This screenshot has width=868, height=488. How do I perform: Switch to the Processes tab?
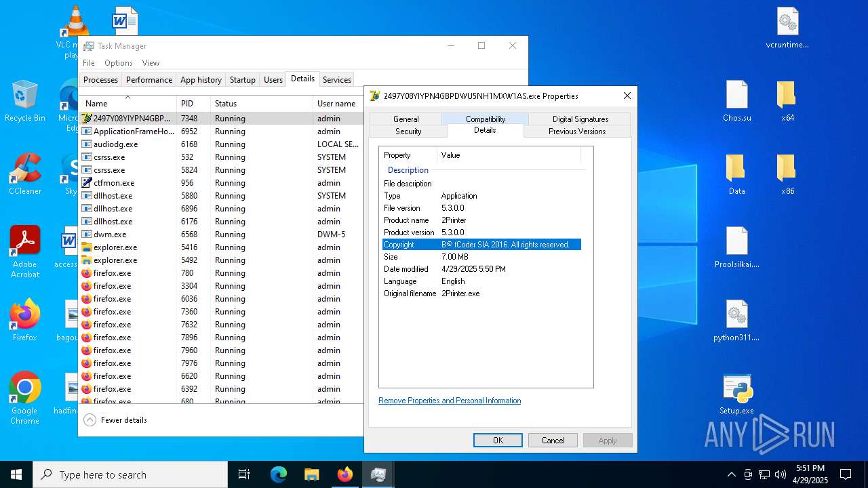click(x=100, y=80)
